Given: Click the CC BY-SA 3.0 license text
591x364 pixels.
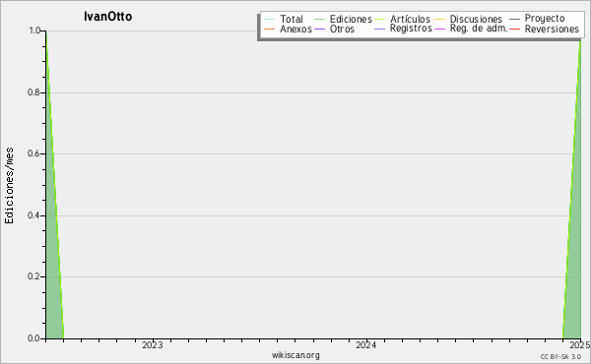Looking at the screenshot, I should (x=560, y=356).
